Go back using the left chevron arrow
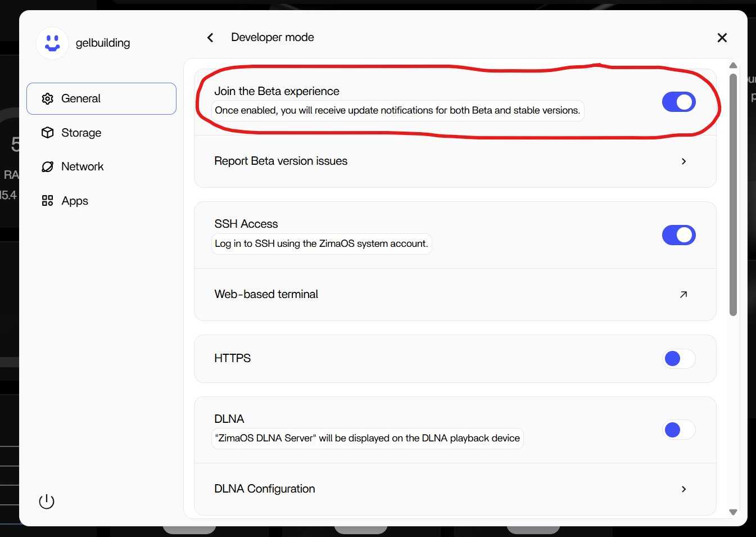This screenshot has height=537, width=756. pos(210,38)
